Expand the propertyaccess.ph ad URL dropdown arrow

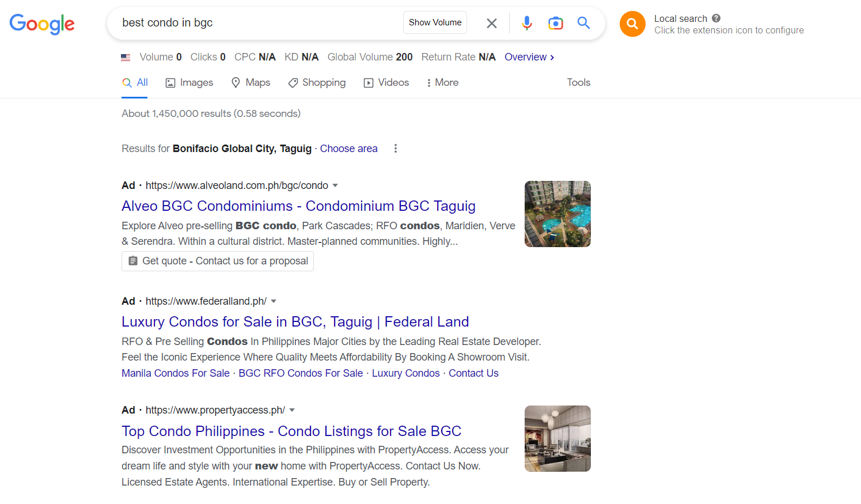(292, 410)
